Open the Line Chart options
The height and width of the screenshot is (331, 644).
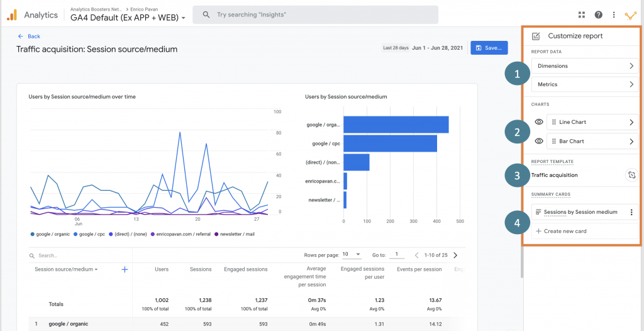(x=591, y=123)
